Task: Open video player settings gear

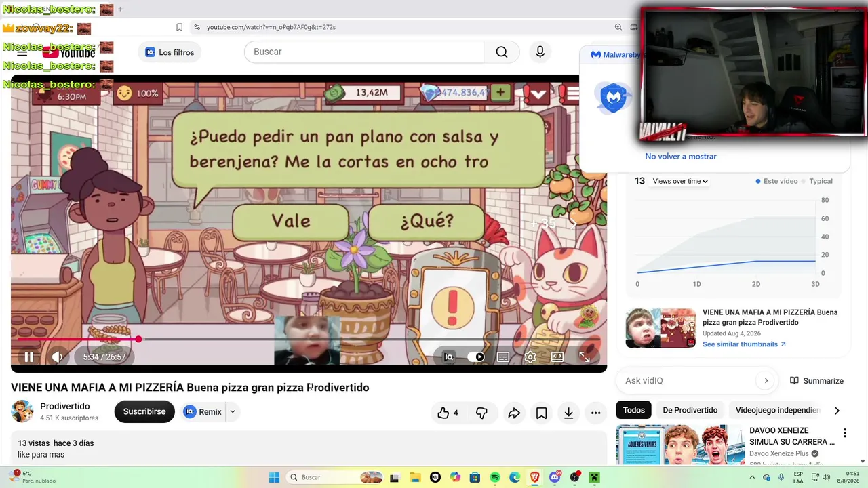Action: click(530, 357)
